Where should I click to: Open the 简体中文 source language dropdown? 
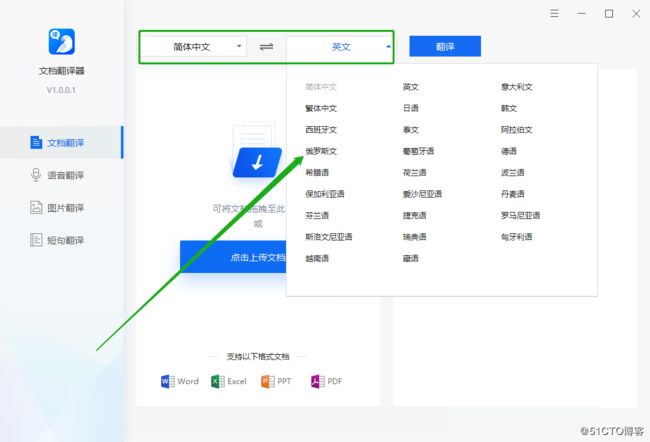click(194, 46)
